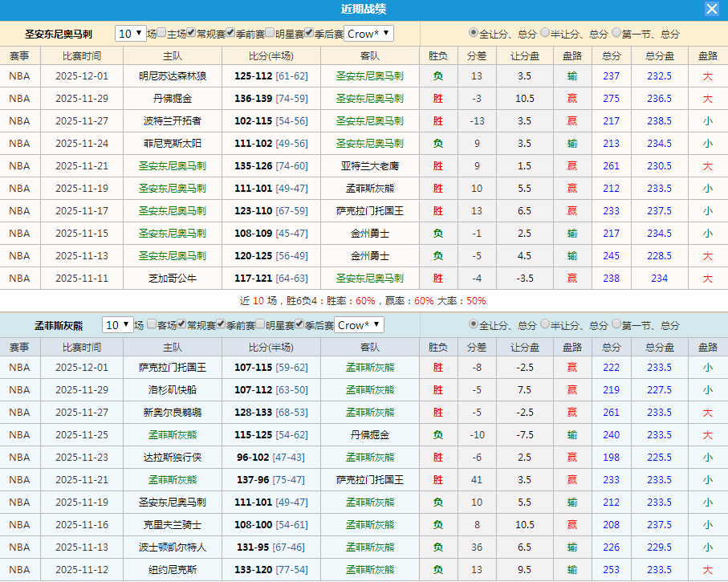Uncheck 常规赛 in the Spurs filter row
Screen dimensions: 728x582
point(189,34)
